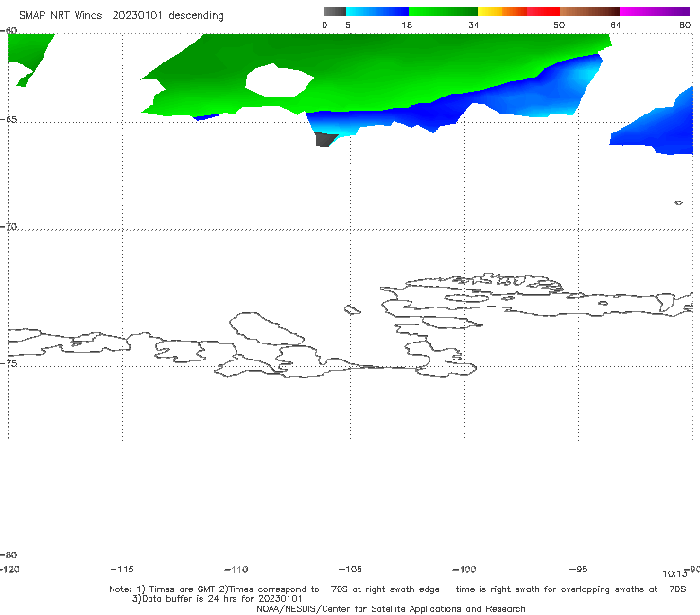
Task: Click the longitude label "-120"
Action: (9, 569)
